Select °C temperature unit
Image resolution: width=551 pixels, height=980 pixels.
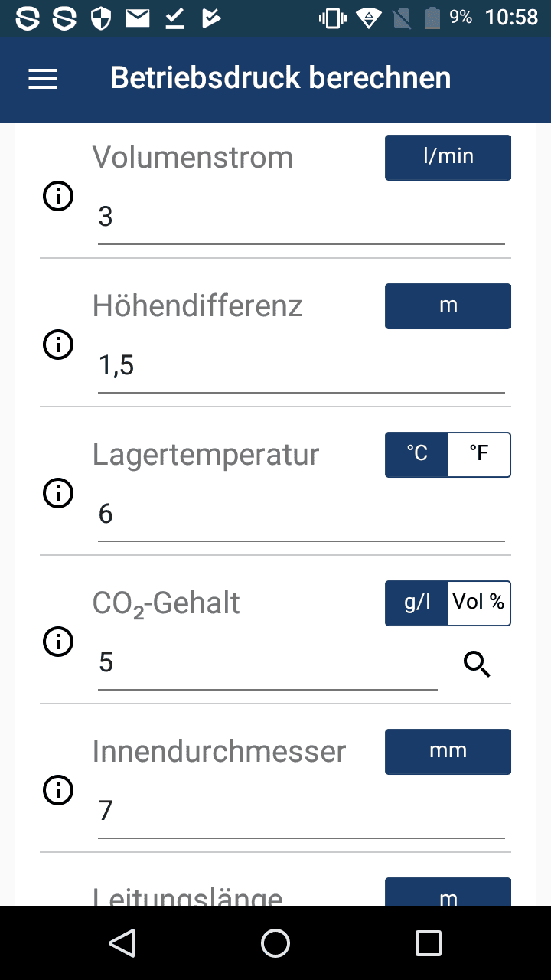tap(417, 454)
